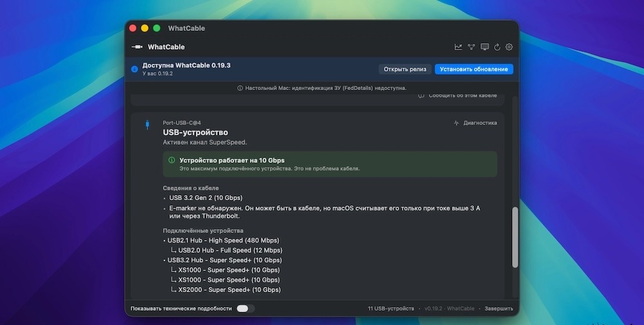Click the blue update-available badge icon

(135, 69)
